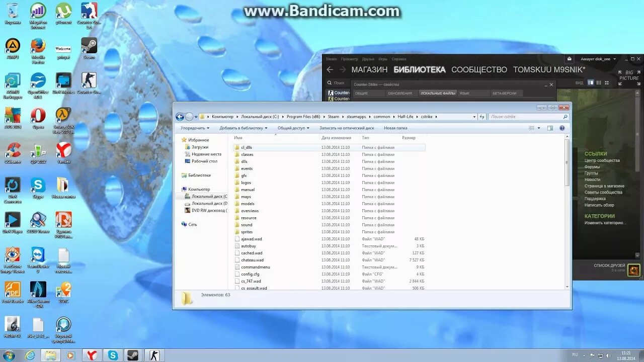Select the AIMP3 desktop icon
644x362 pixels.
click(13, 49)
